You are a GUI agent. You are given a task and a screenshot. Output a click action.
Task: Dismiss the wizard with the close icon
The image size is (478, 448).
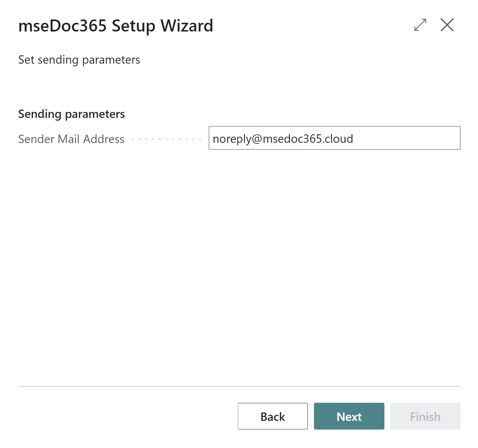[x=447, y=25]
